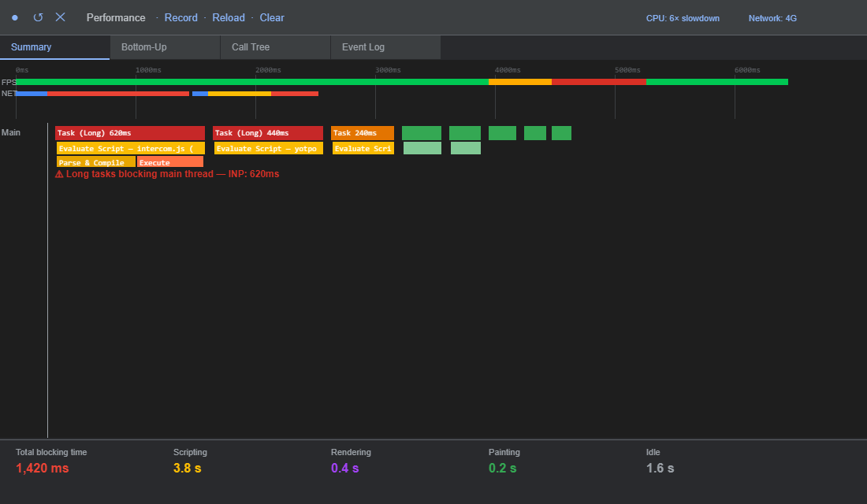Open CPU 6× slowdown throttling setting
The height and width of the screenshot is (504, 867).
pos(683,18)
